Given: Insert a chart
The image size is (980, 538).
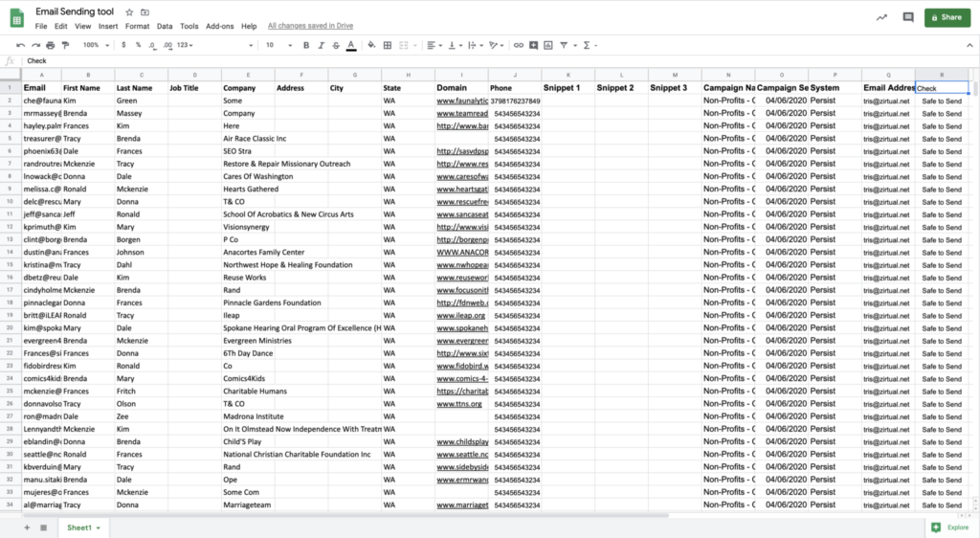Looking at the screenshot, I should pos(548,45).
